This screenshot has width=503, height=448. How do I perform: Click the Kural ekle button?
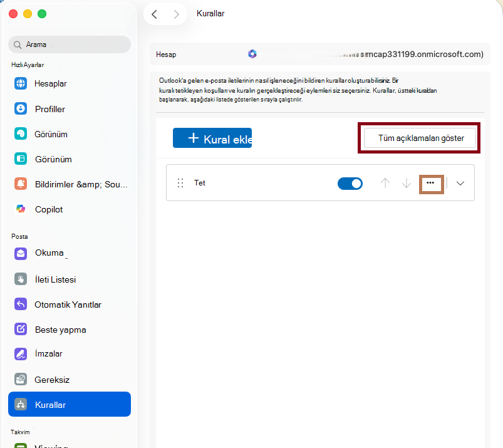point(212,138)
